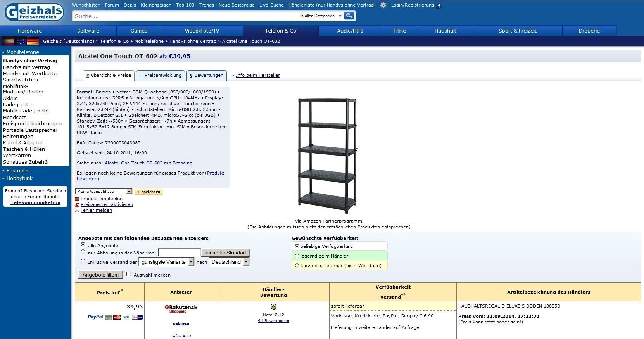The image size is (644, 339).
Task: Click the magnifier search button
Action: [x=349, y=16]
